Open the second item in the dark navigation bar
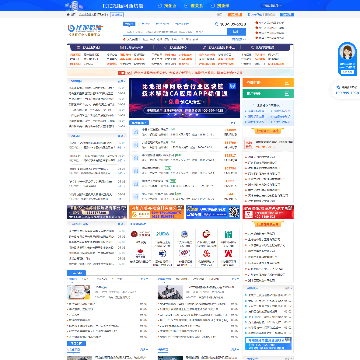Viewport: 360px width, 360px height. click(131, 47)
